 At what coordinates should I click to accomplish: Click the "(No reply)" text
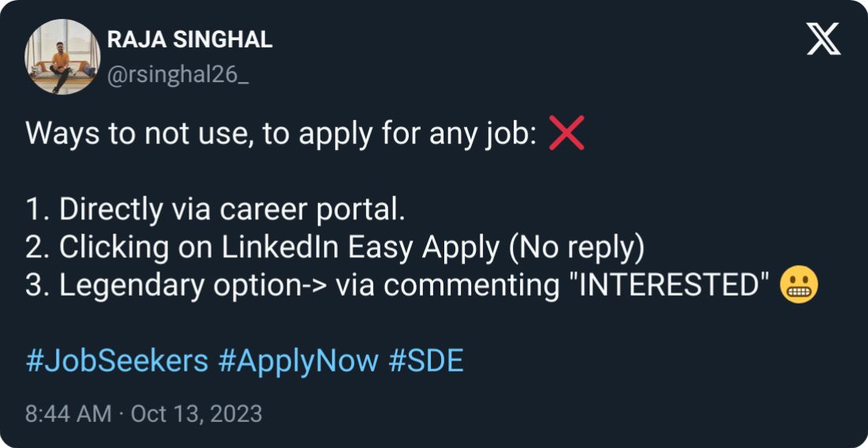[576, 249]
